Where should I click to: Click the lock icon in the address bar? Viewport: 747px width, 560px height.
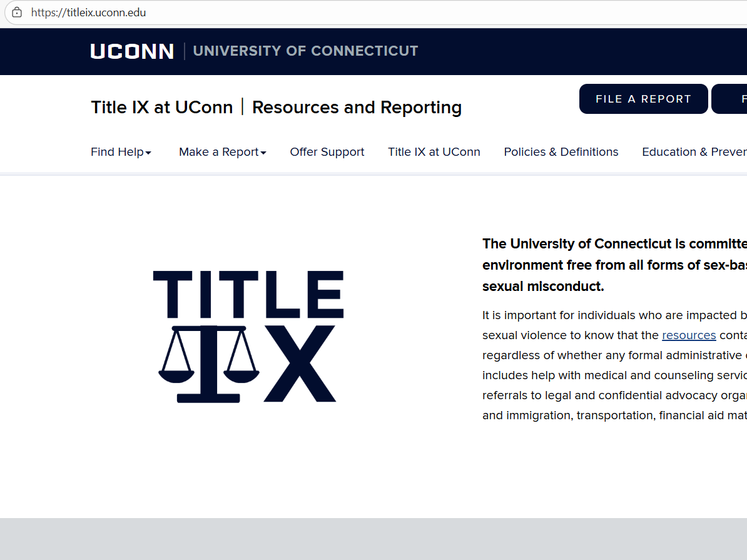(18, 13)
